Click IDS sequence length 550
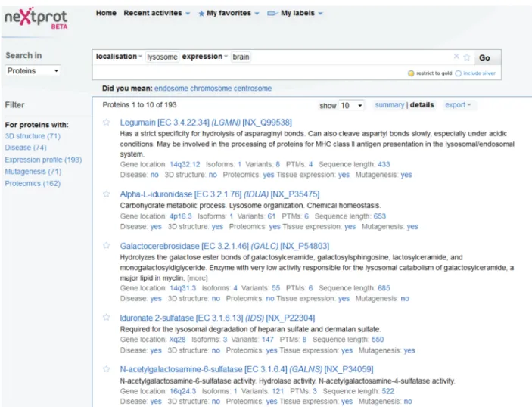Viewport: 532px width, 407px height. tap(378, 340)
